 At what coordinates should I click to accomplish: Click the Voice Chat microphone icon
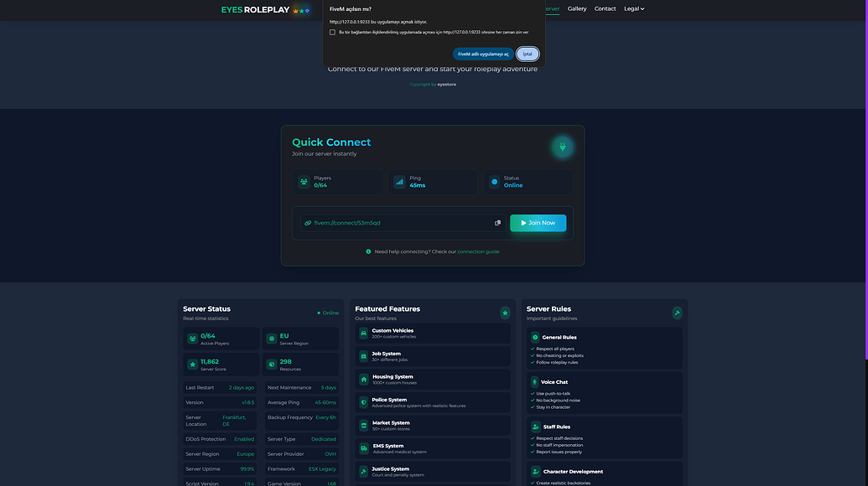(535, 382)
